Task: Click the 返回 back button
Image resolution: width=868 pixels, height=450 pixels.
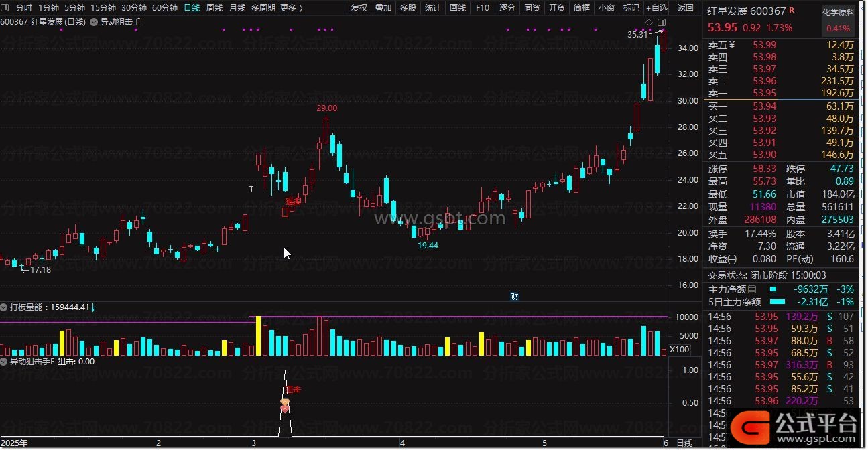Action: tap(686, 8)
